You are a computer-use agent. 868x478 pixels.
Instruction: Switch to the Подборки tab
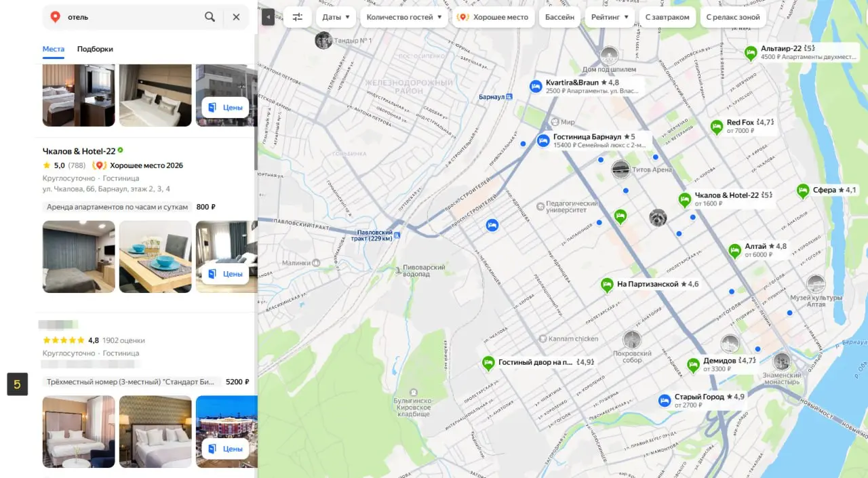(x=95, y=49)
